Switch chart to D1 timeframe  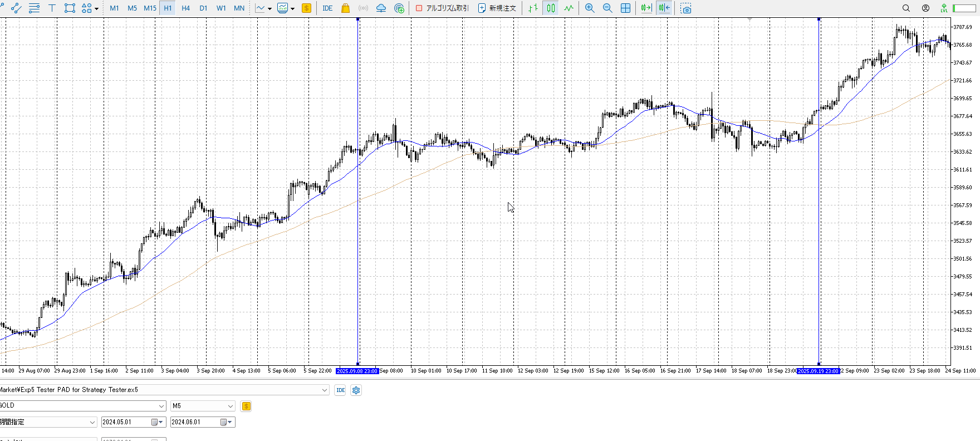tap(203, 8)
